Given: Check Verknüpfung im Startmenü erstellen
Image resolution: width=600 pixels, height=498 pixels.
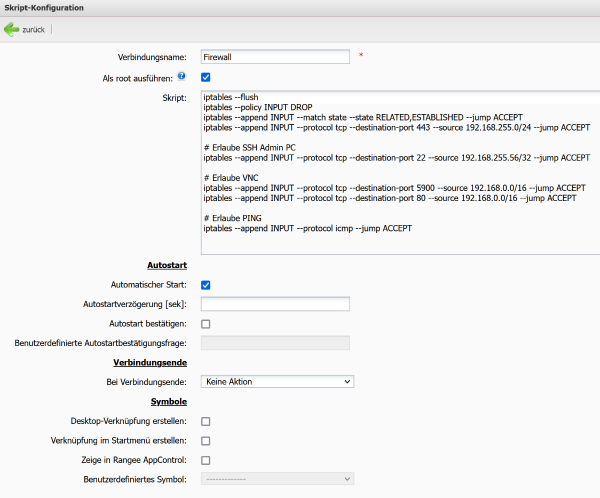Looking at the screenshot, I should click(x=206, y=441).
